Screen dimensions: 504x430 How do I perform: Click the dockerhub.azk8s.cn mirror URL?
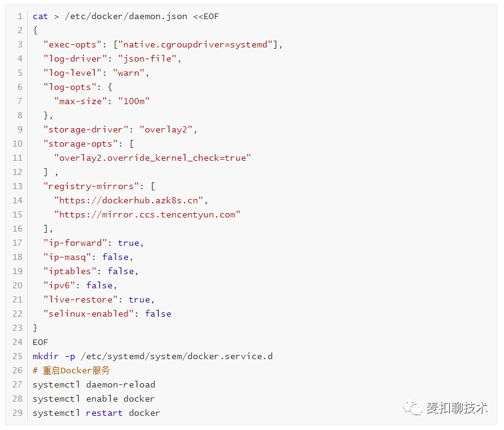[x=131, y=200]
